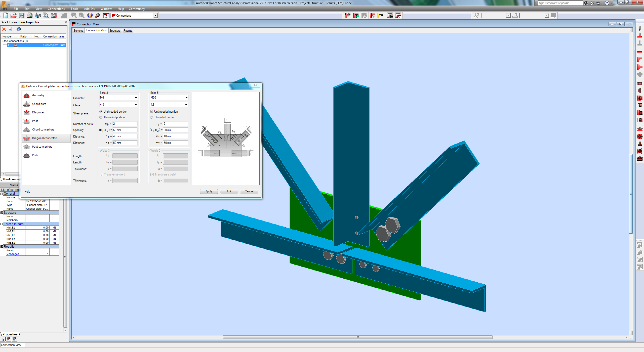Delete connection with red X icon
This screenshot has height=352, width=644.
tap(4, 29)
